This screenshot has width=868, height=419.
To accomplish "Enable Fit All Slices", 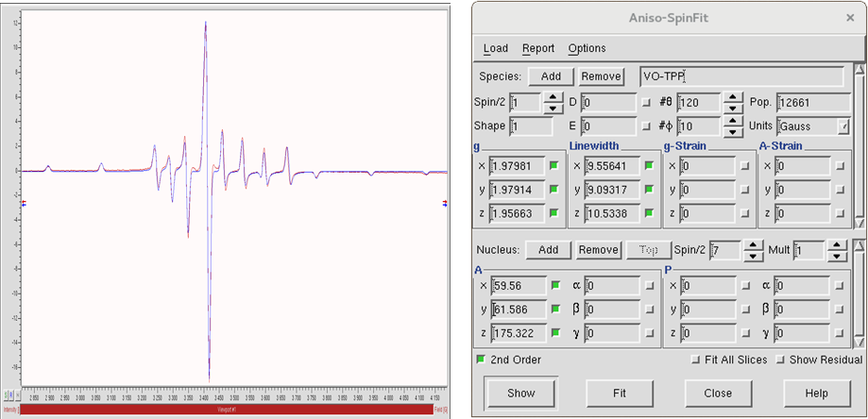I will coord(696,360).
